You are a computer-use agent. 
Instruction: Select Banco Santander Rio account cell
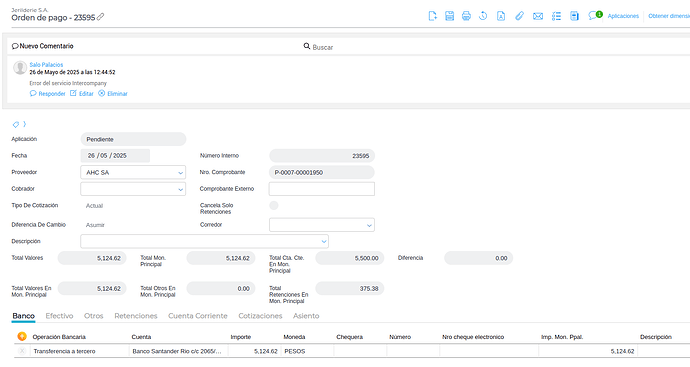178,351
